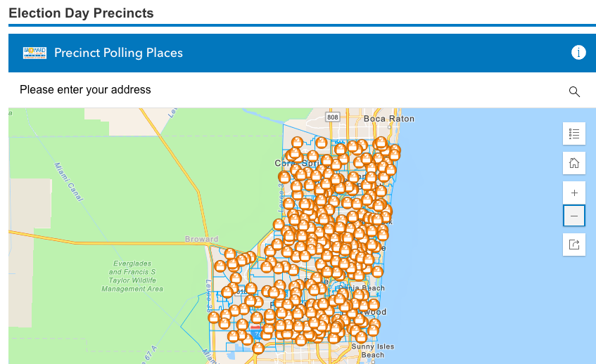
Task: Click the 'Boca Raton' map label
Action: pyautogui.click(x=389, y=119)
